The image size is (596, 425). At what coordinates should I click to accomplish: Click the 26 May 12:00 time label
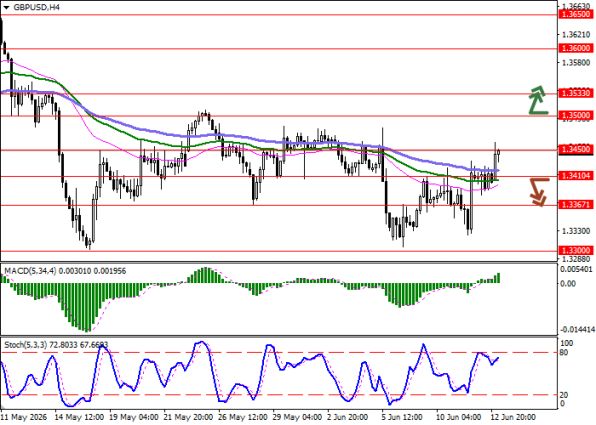coord(244,417)
